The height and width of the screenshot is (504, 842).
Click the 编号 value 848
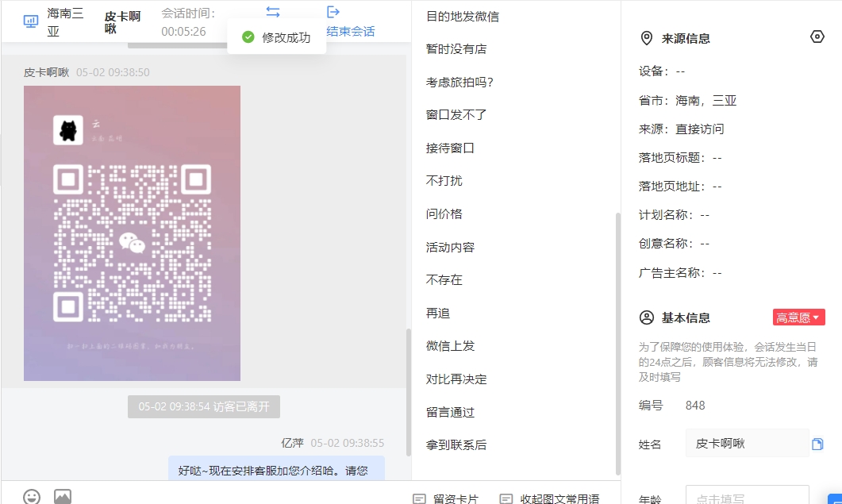click(695, 406)
